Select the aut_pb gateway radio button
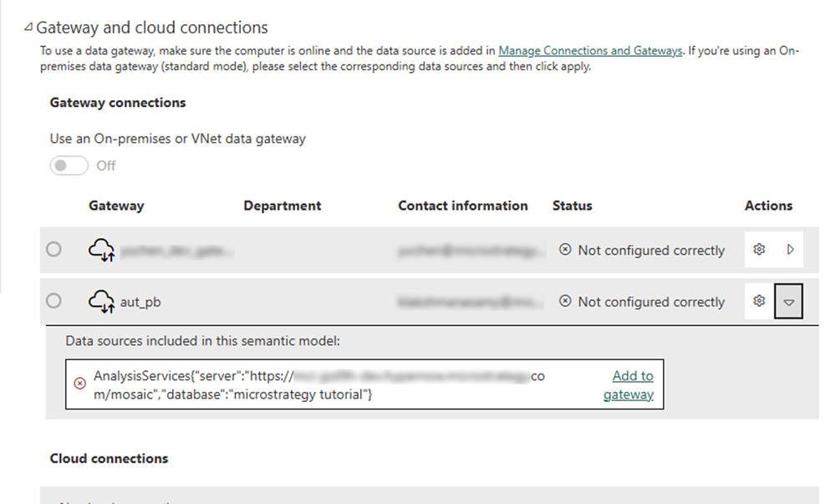This screenshot has width=836, height=504. [54, 301]
